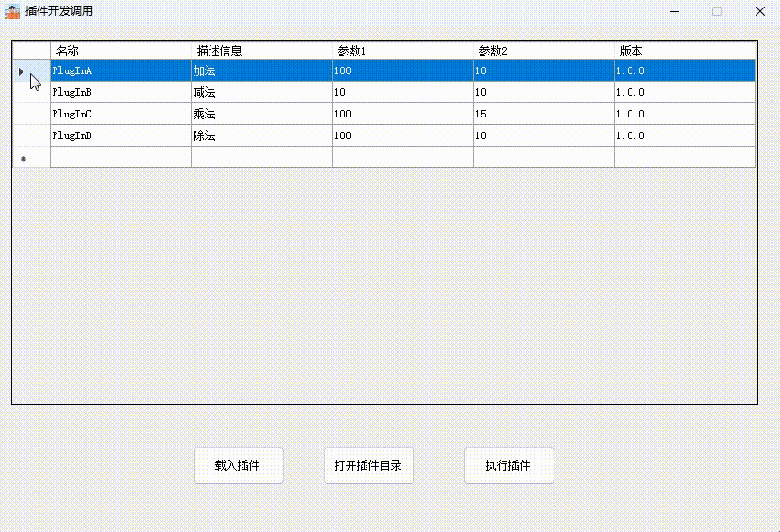Click the 参数2 cell showing 15
This screenshot has height=532, width=780.
coord(543,115)
